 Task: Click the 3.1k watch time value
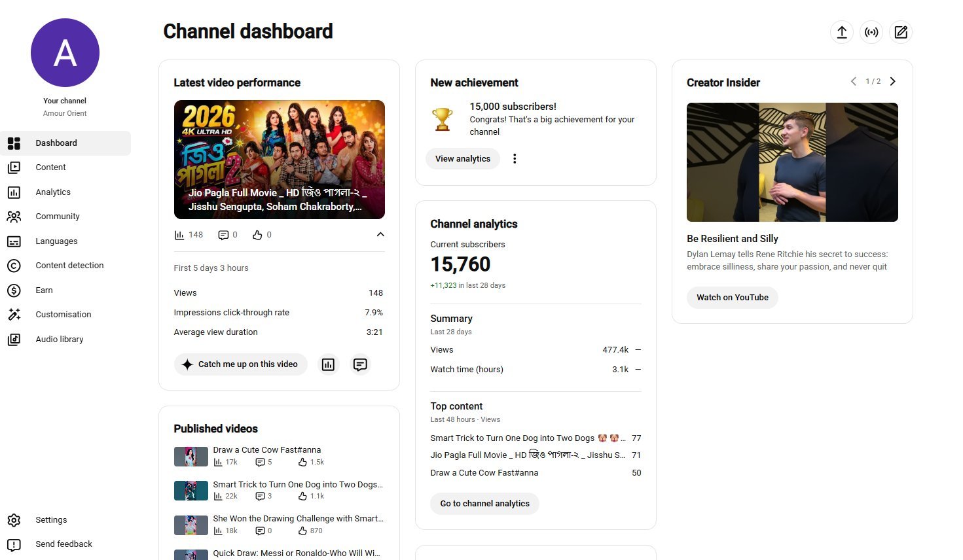620,370
